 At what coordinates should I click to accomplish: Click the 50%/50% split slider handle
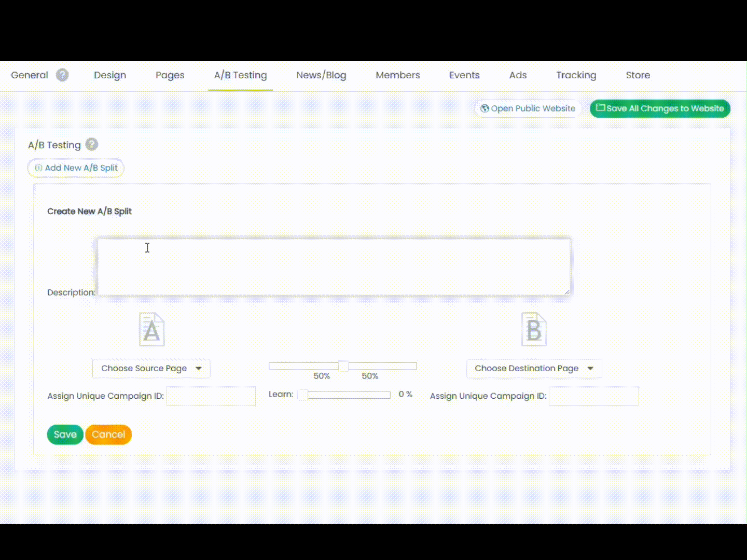pyautogui.click(x=343, y=367)
